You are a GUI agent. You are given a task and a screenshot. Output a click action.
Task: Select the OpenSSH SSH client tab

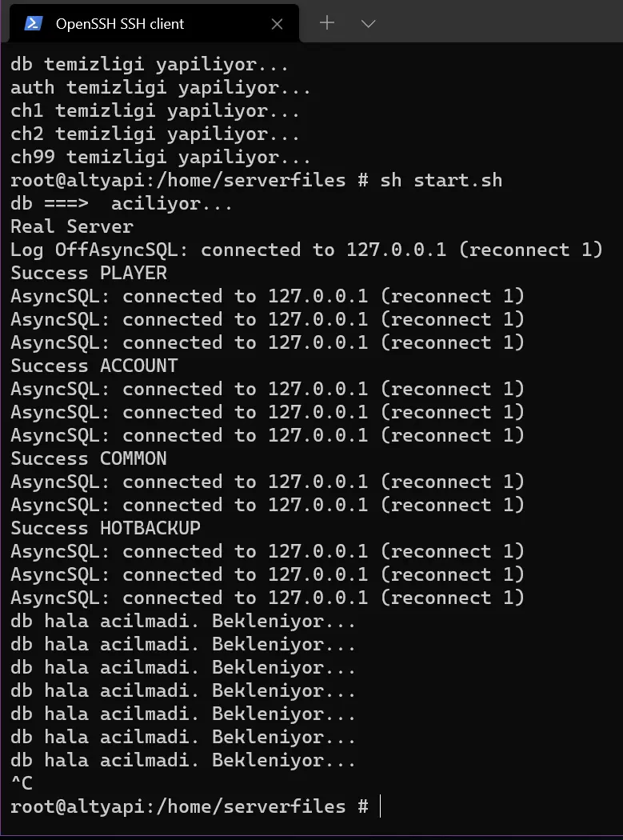coord(154,23)
